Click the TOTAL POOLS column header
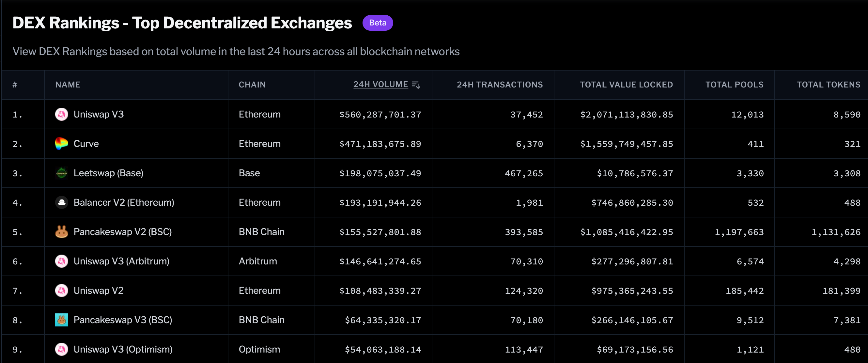Image resolution: width=868 pixels, height=363 pixels. point(734,85)
